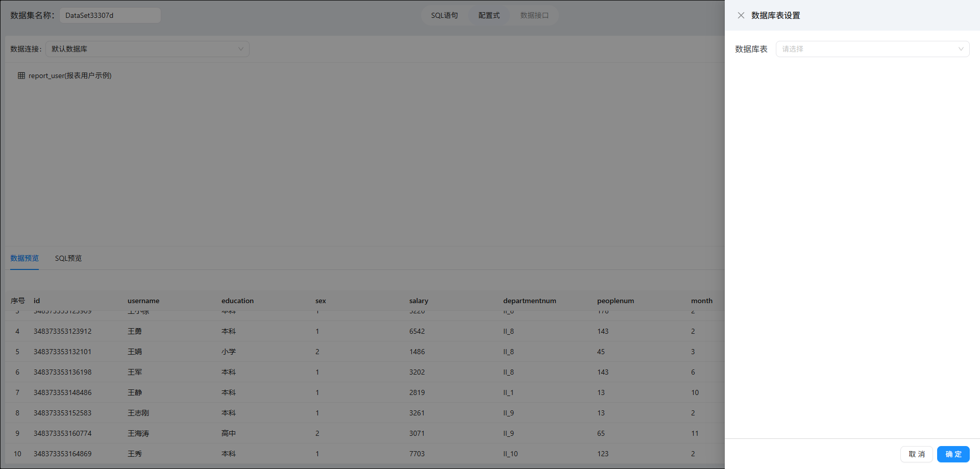Click the 序号 column header

[18, 301]
